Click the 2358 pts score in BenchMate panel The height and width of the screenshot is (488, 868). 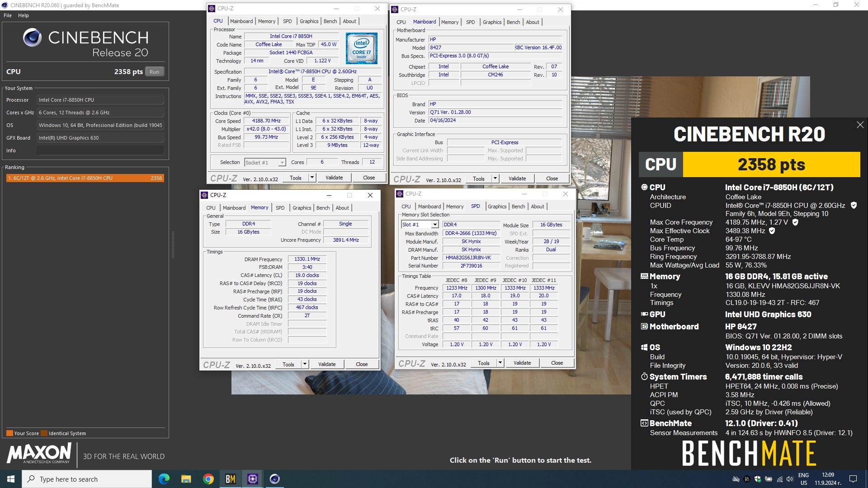point(771,164)
